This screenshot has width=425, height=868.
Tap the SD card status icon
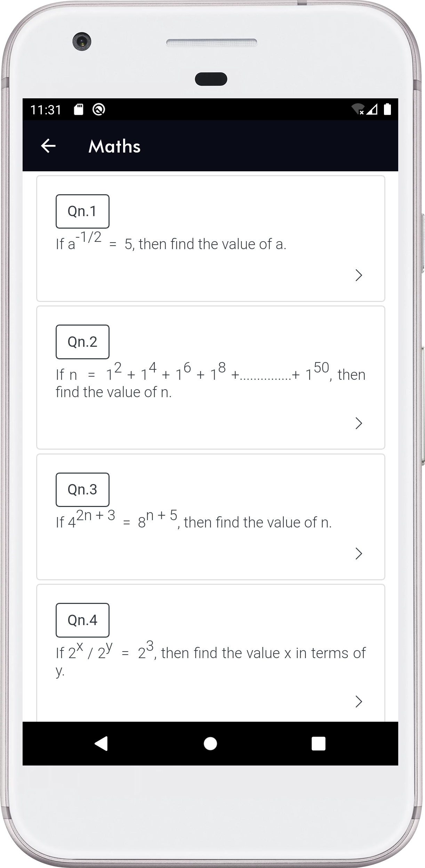coord(79,110)
